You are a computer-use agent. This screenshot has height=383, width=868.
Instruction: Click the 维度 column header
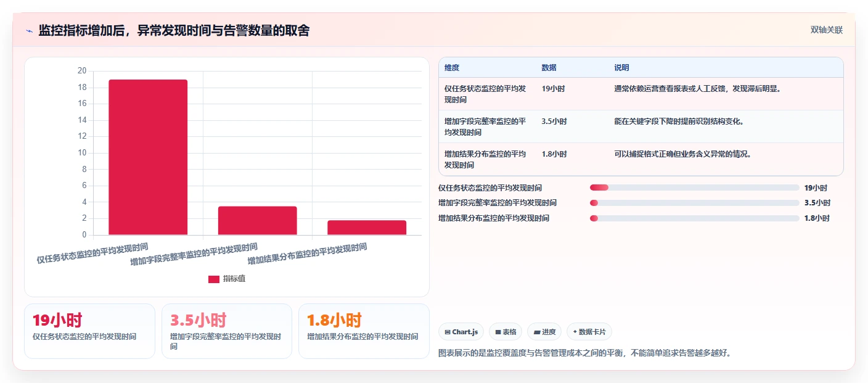point(452,68)
